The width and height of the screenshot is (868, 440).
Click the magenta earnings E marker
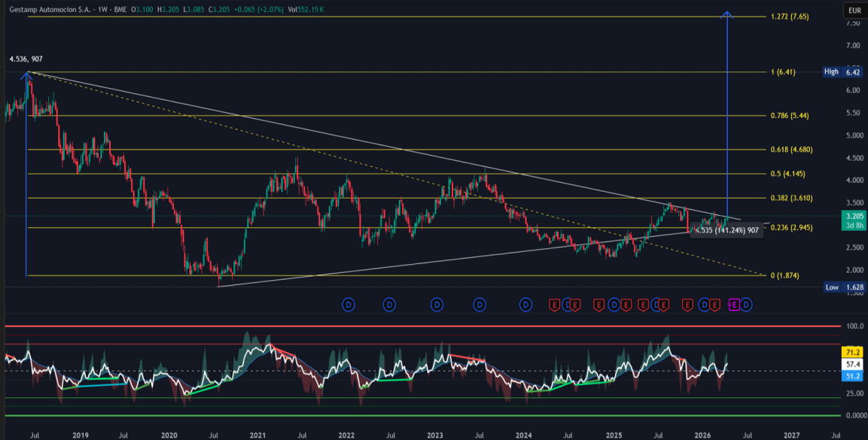[x=734, y=305]
